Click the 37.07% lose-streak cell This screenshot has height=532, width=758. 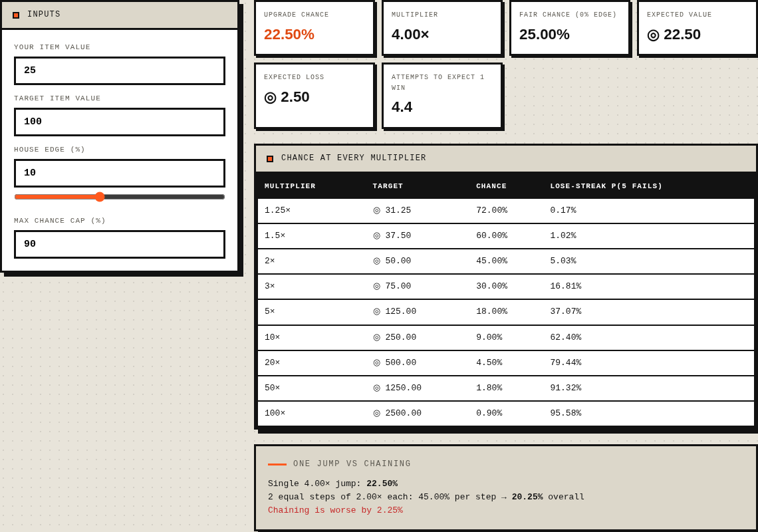pyautogui.click(x=566, y=311)
